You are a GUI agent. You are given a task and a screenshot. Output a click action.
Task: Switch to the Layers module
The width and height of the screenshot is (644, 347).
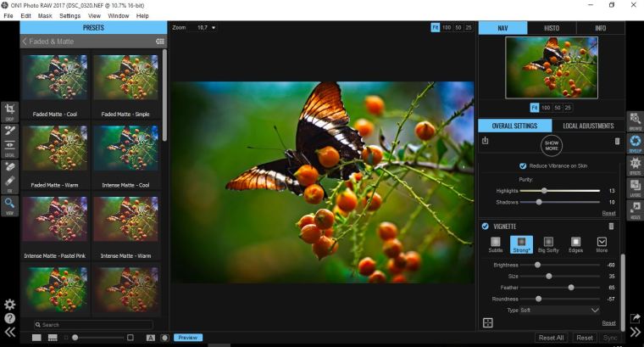[635, 187]
